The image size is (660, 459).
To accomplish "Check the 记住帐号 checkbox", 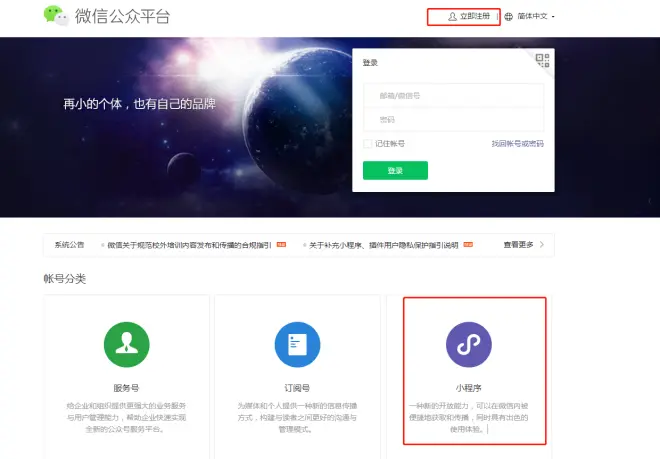I will [x=367, y=144].
